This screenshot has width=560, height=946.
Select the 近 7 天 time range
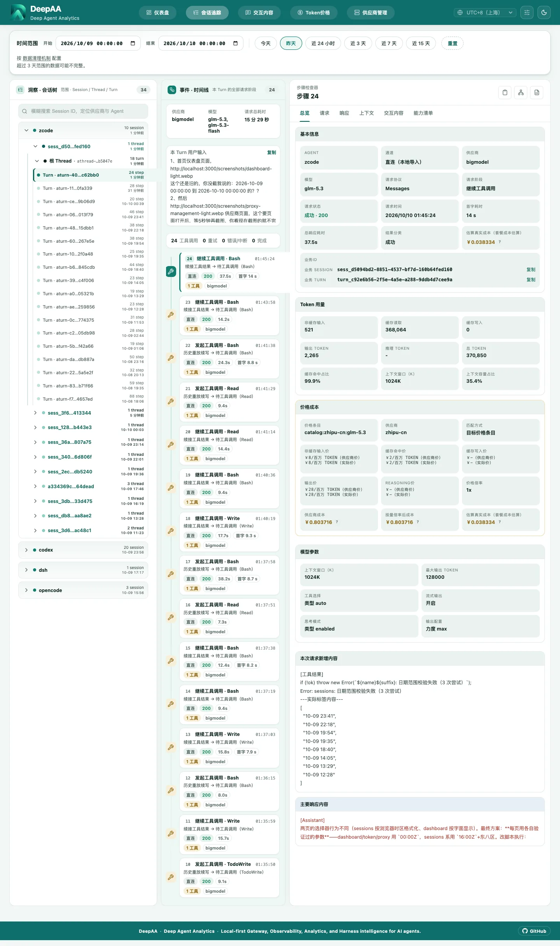pos(389,43)
